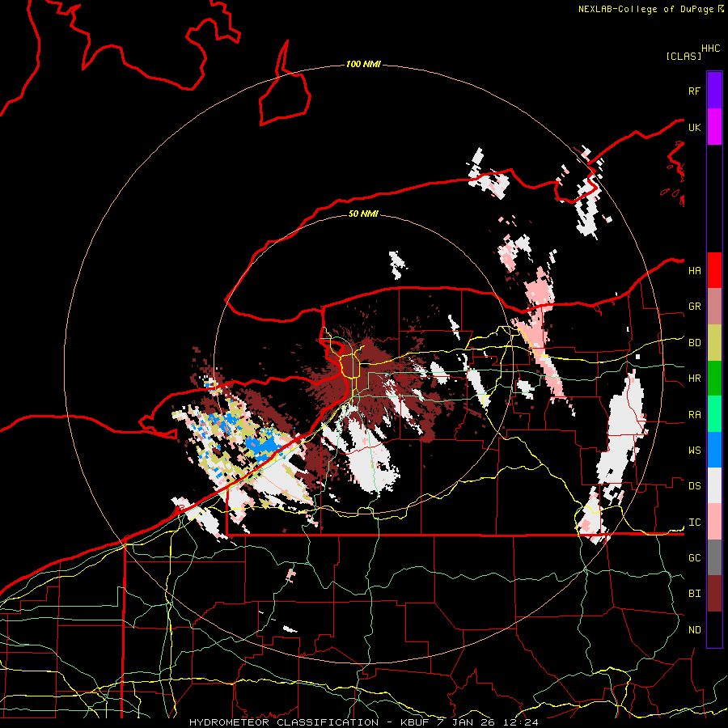The width and height of the screenshot is (728, 728).
Task: Click the BI brown legend swatch
Action: click(714, 594)
